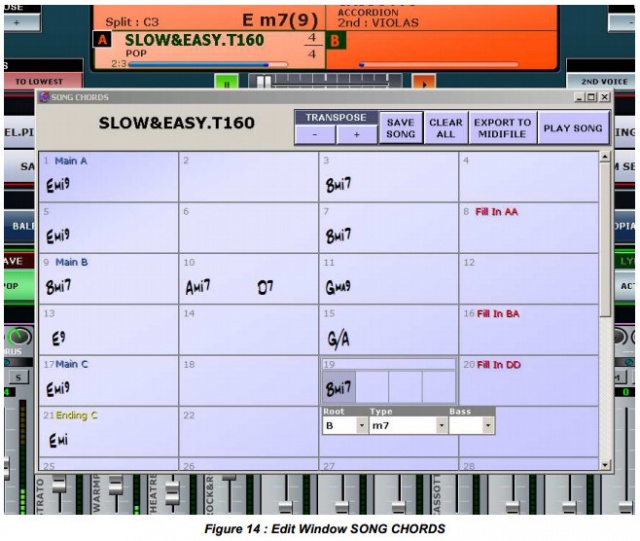The height and width of the screenshot is (541, 640).
Task: Click the Song Chords window title icon
Action: (x=44, y=97)
